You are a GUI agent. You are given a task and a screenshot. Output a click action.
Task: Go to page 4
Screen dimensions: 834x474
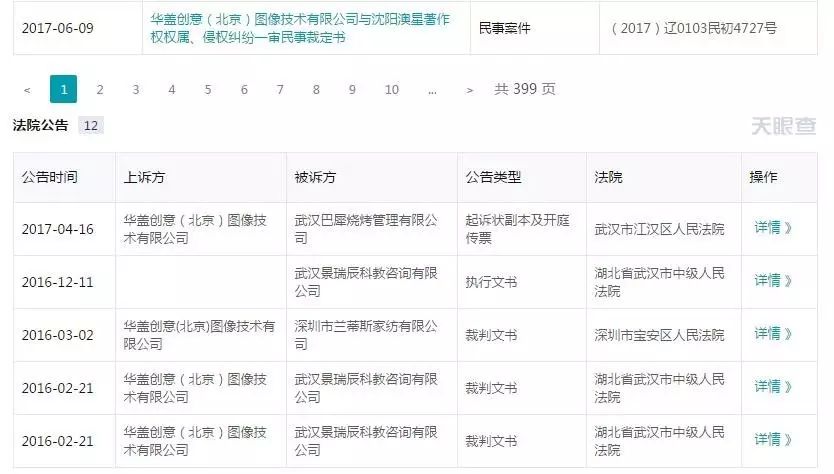coord(172,89)
